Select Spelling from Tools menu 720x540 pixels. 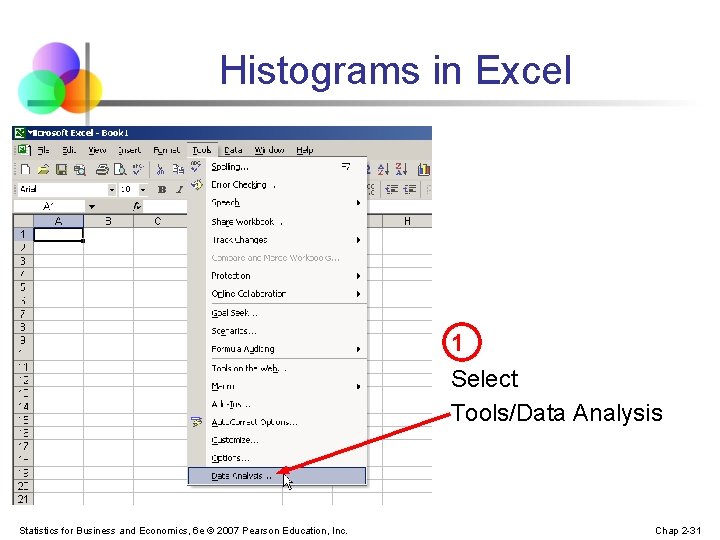tap(277, 167)
